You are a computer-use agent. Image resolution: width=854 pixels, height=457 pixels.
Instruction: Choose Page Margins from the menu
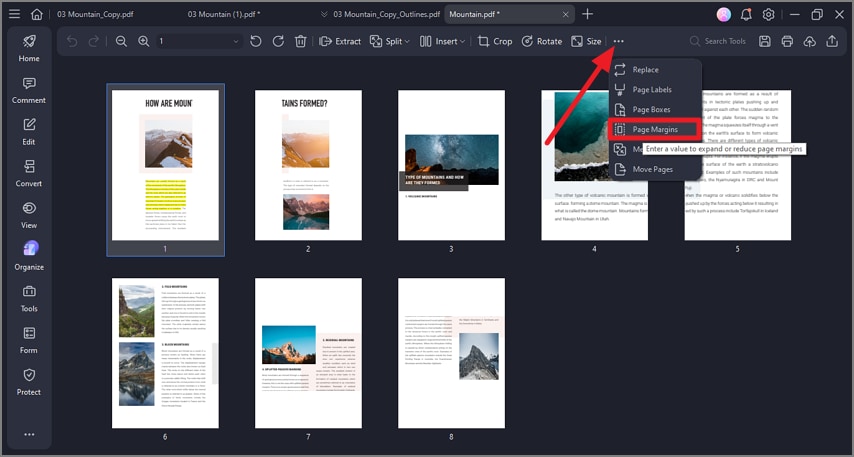click(655, 129)
